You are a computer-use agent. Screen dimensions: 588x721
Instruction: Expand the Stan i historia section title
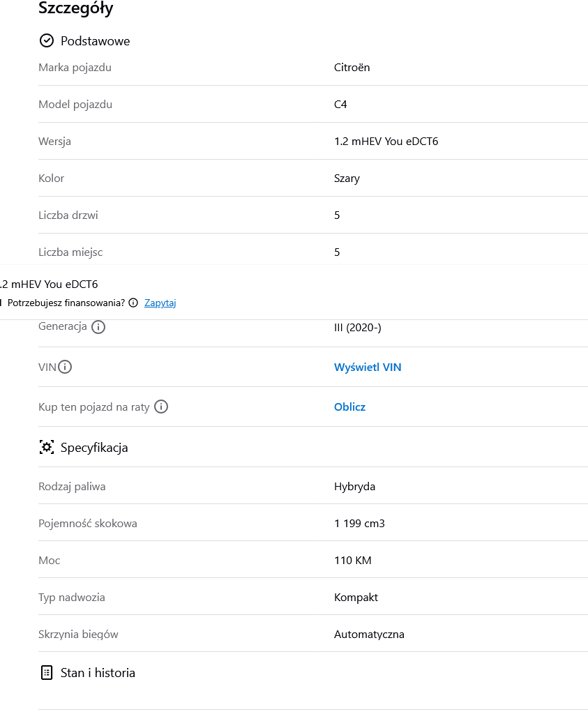point(98,673)
